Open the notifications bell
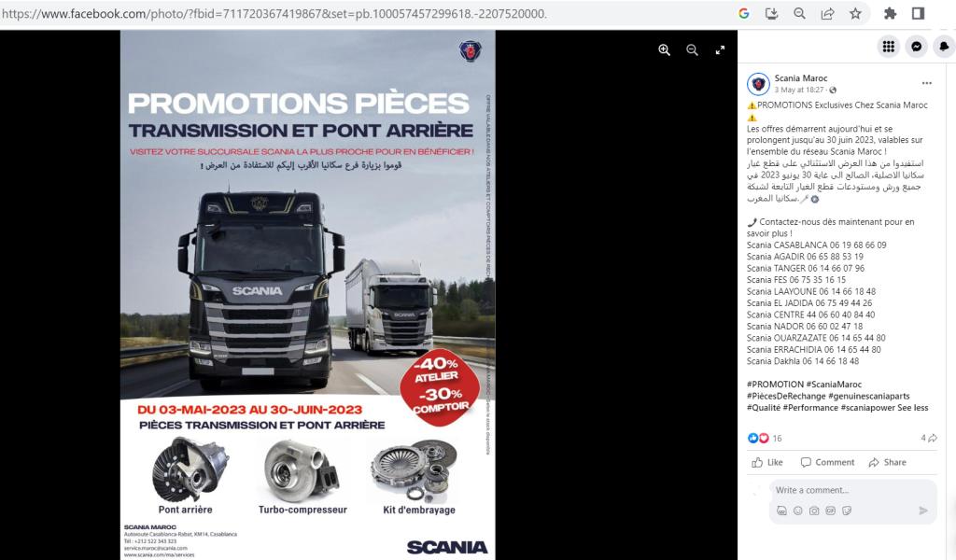 [944, 47]
